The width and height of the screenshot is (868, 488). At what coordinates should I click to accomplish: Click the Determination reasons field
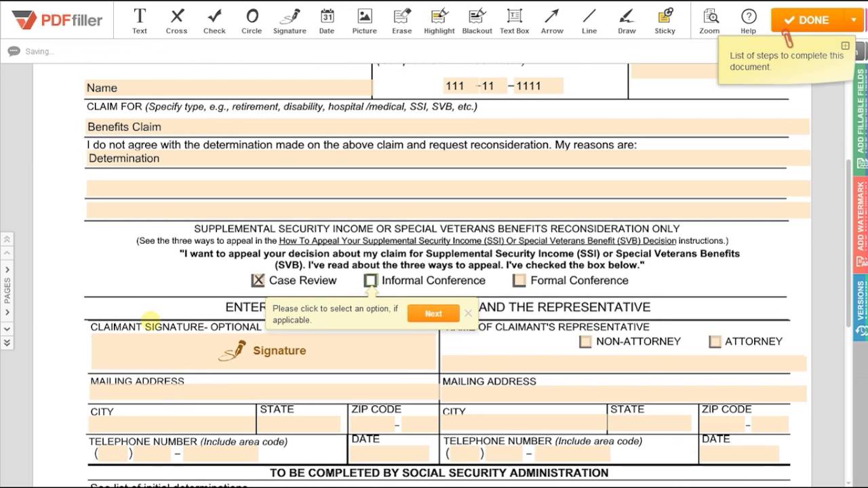448,158
